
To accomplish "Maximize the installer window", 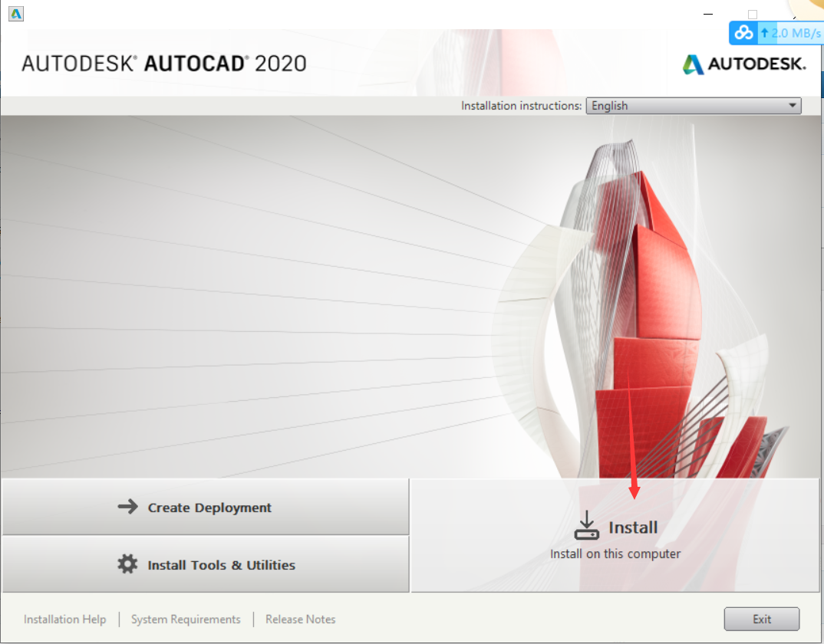I will click(752, 14).
